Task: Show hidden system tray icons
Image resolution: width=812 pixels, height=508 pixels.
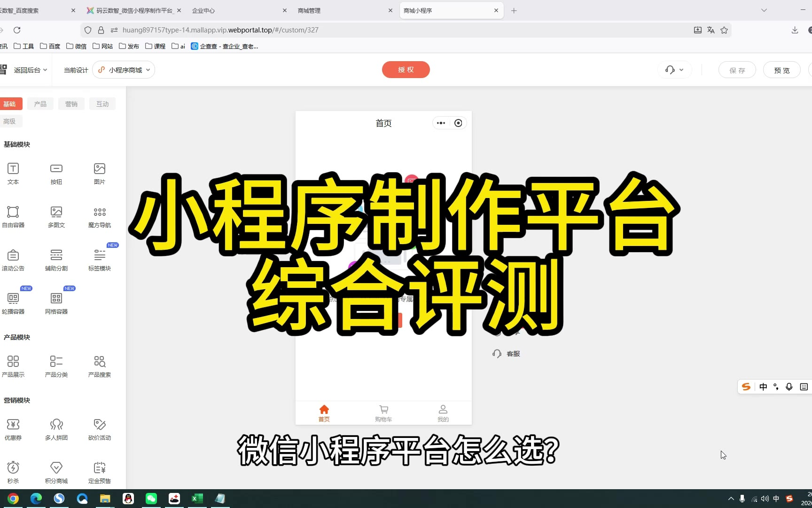Action: [x=731, y=499]
